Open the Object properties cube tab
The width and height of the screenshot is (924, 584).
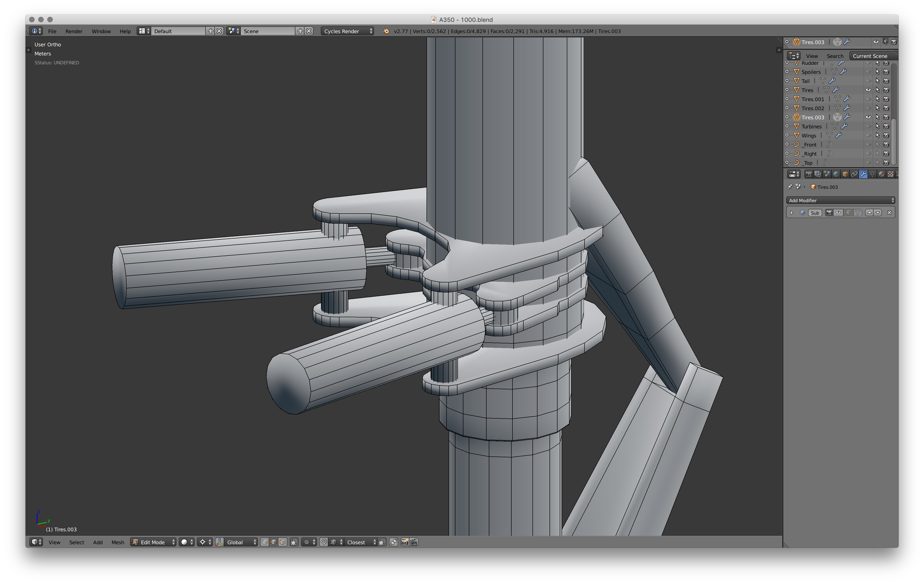tap(845, 174)
